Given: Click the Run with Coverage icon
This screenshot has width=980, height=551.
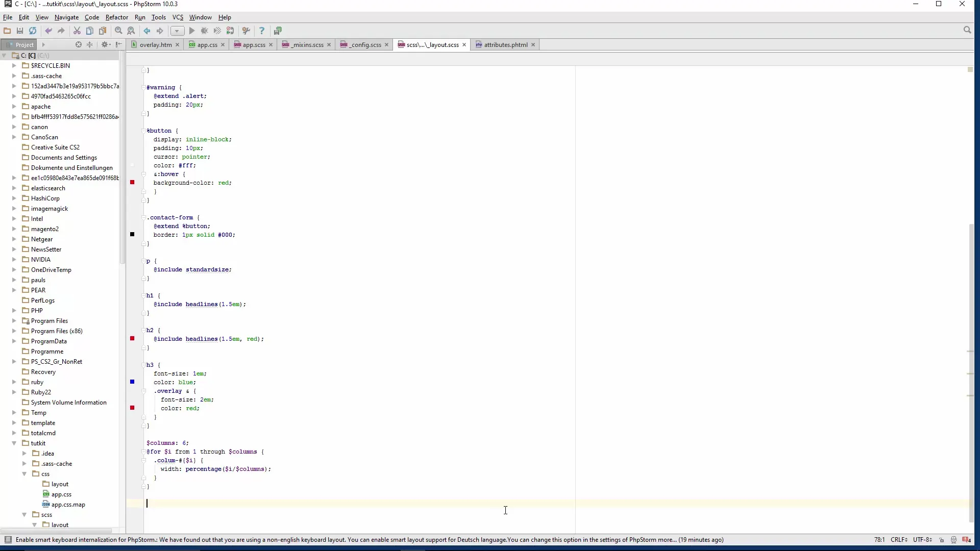Looking at the screenshot, I should 217,31.
